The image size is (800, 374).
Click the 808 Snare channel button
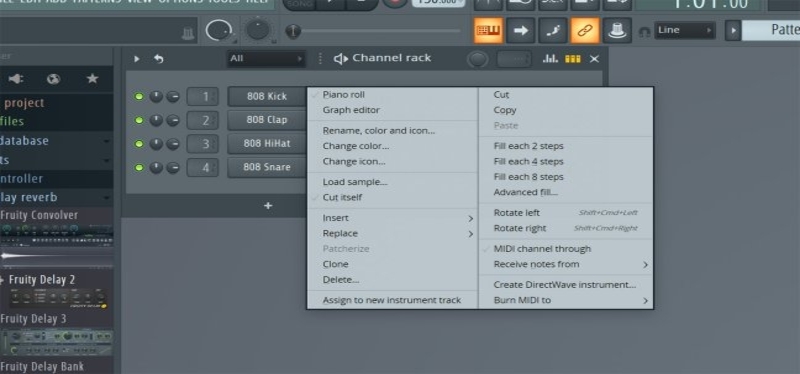(266, 167)
